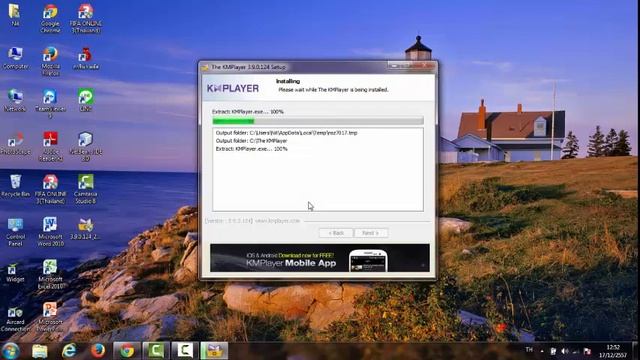
Task: Click the TH language indicator in the tray
Action: (529, 350)
